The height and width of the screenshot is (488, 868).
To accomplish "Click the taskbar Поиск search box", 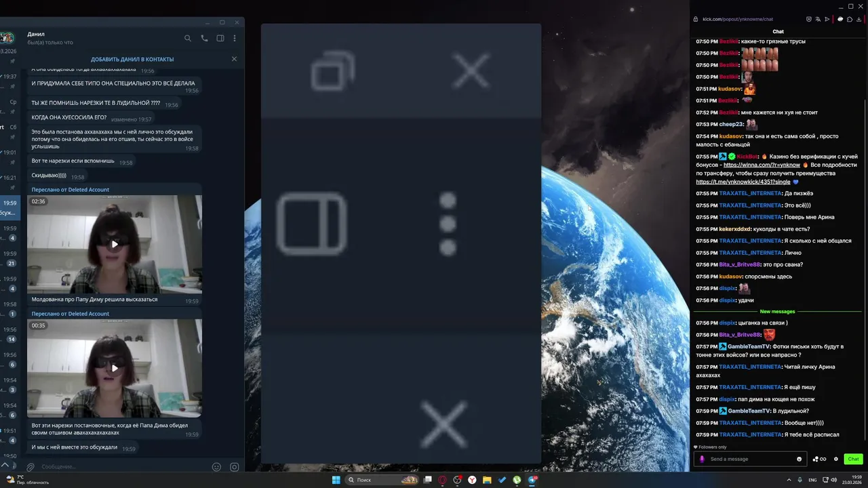I will (383, 480).
